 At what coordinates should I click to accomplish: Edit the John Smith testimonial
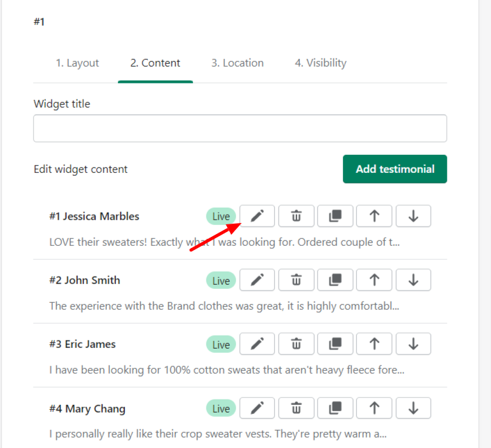(x=257, y=280)
